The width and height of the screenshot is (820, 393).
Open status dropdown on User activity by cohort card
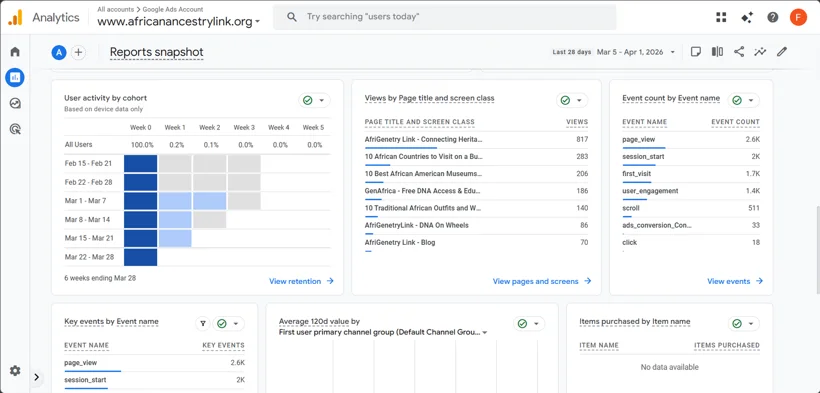[314, 100]
